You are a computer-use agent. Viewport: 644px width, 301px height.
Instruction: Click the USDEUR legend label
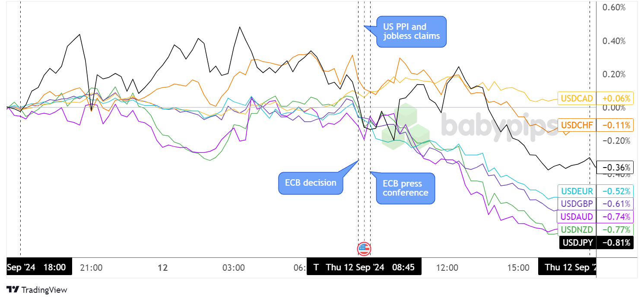click(x=577, y=191)
